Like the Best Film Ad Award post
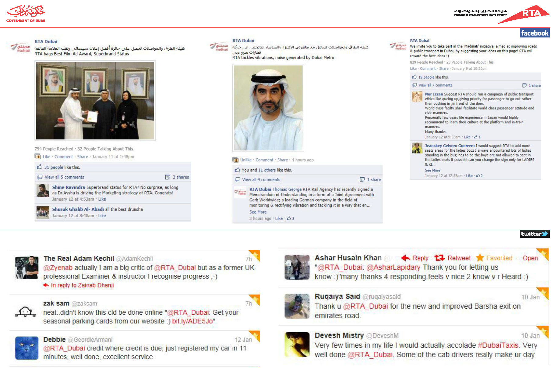Screen dimensions: 554x392 pos(46,157)
